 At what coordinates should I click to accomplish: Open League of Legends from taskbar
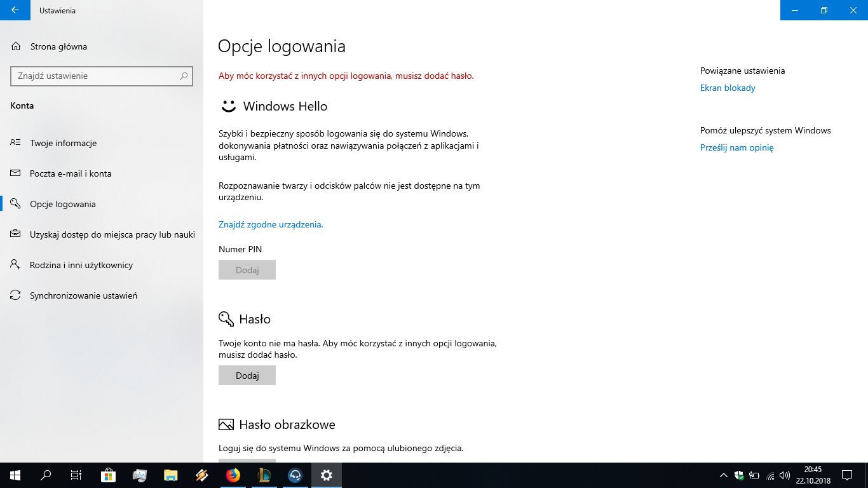pyautogui.click(x=264, y=475)
